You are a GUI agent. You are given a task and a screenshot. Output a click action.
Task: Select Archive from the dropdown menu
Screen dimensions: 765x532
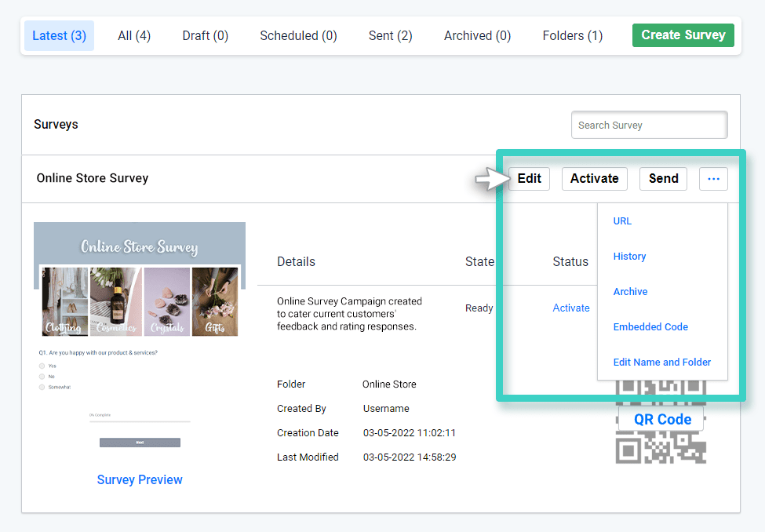[630, 291]
